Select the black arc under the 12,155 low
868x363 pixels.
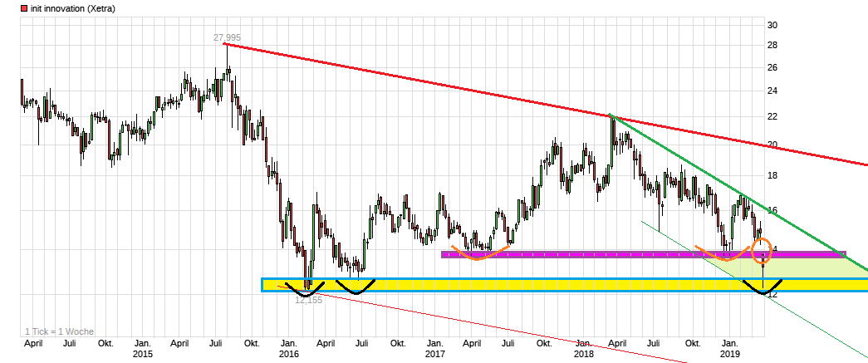click(x=305, y=290)
